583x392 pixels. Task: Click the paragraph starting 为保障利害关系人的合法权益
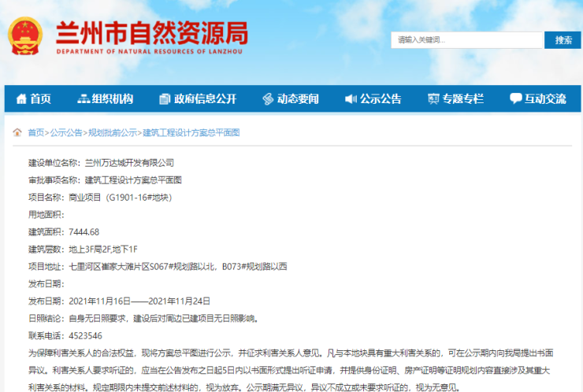(291, 370)
